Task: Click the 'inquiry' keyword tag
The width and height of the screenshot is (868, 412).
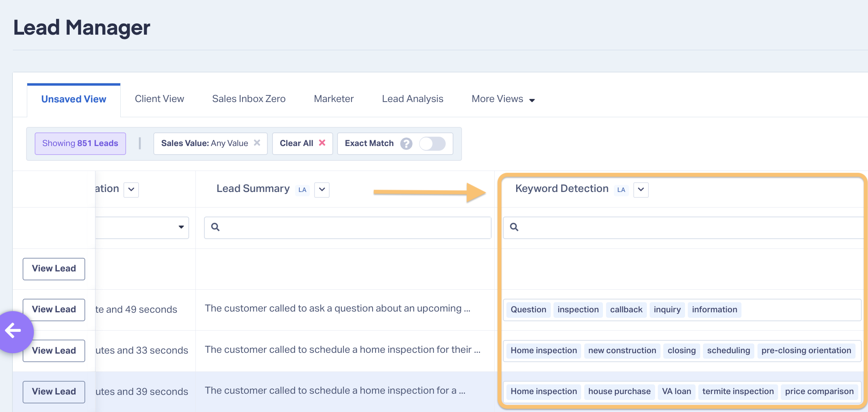Action: coord(667,310)
